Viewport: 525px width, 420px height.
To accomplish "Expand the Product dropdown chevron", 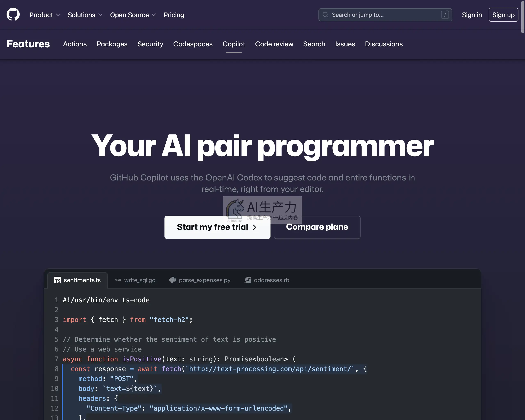I will point(58,15).
